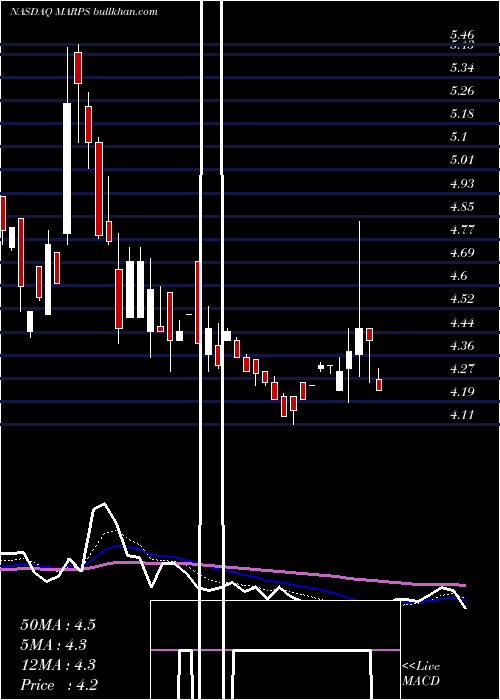
Task: Click the 4.44 price axis label
Action: pyautogui.click(x=462, y=322)
